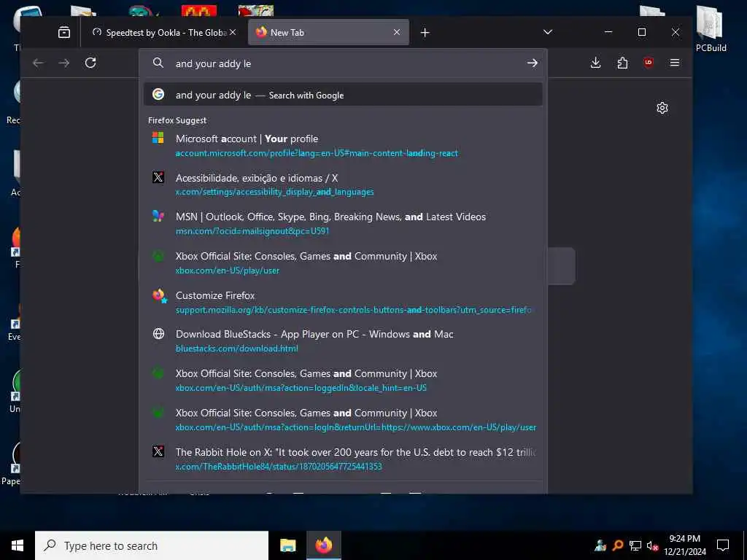The image size is (747, 560).
Task: Focus the address bar text field
Action: 343,63
